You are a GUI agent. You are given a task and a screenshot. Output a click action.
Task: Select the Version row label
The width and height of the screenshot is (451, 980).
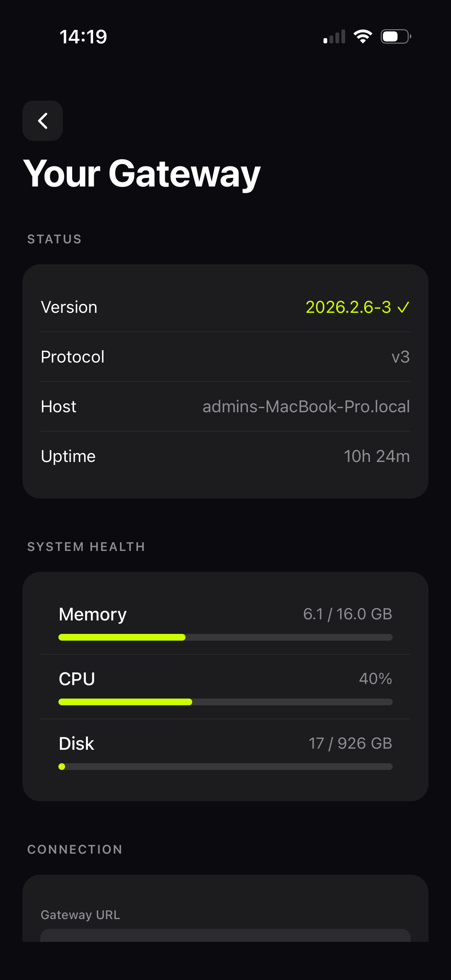[69, 307]
